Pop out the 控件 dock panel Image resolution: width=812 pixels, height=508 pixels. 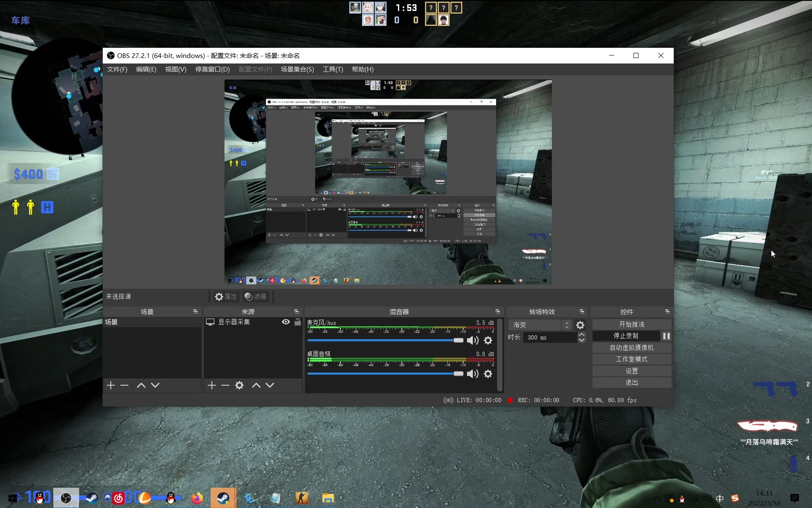[667, 312]
